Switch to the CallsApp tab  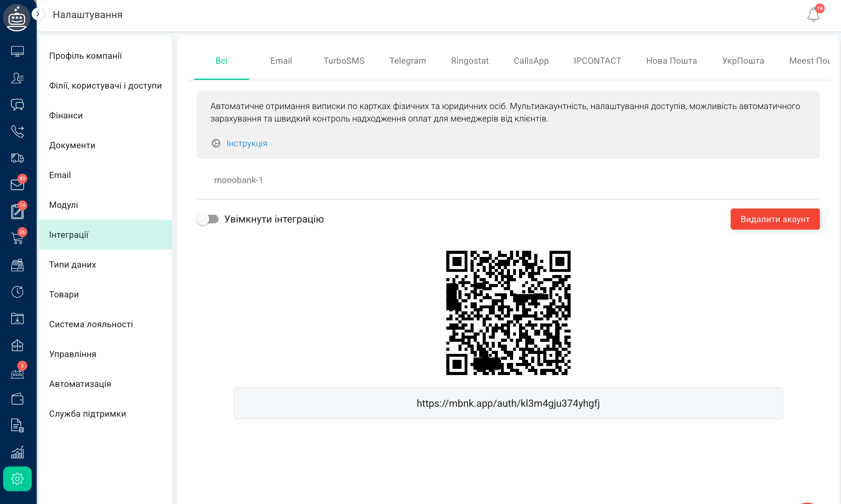pos(531,61)
